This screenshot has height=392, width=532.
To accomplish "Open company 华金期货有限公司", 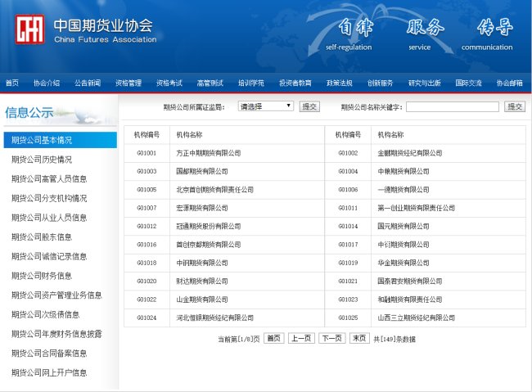I will 404,263.
